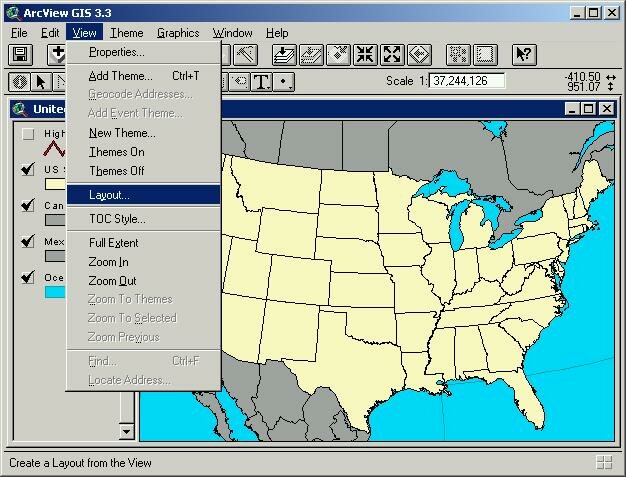
Task: Uncheck the Mexico theme checkbox
Action: 28,241
